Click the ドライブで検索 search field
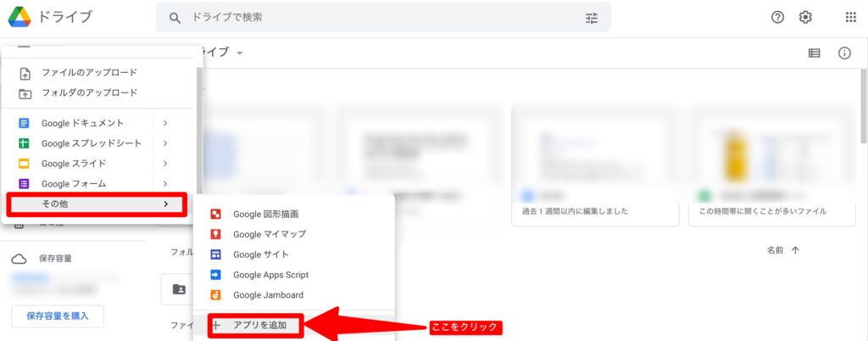This screenshot has width=868, height=341. [x=384, y=18]
